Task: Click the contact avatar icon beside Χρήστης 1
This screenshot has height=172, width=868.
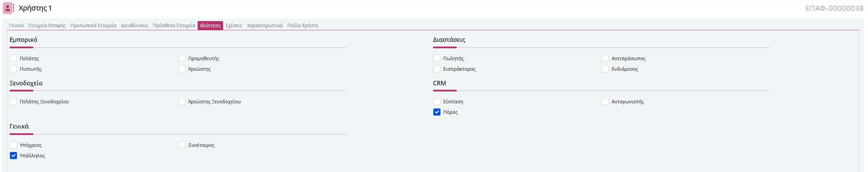Action: click(7, 8)
